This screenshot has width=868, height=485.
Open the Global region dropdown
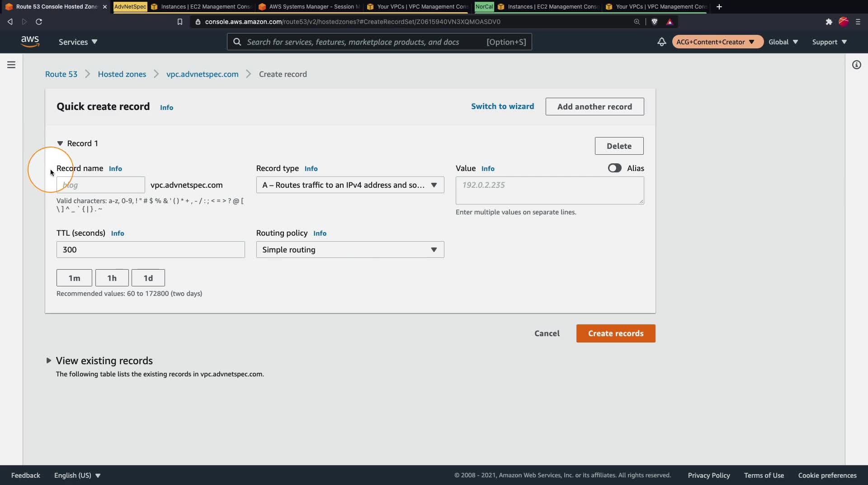tap(783, 42)
